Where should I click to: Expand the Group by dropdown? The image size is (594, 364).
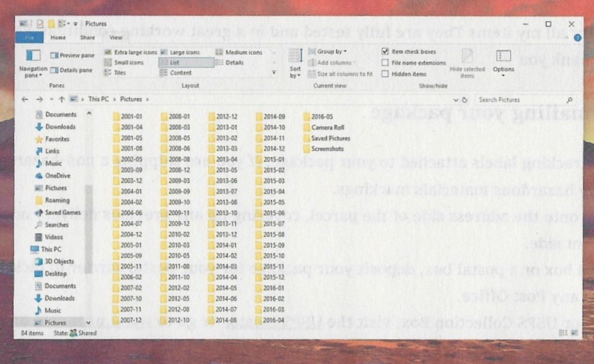(327, 52)
